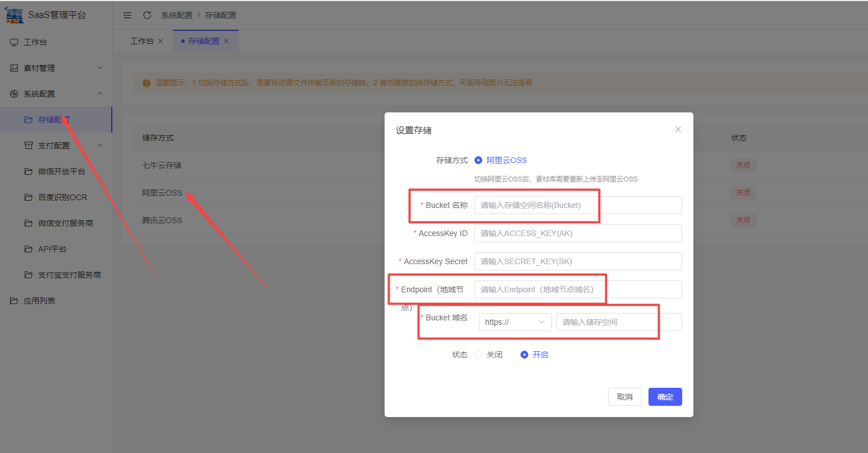Click the 系统配置 icon in sidebar

[14, 94]
